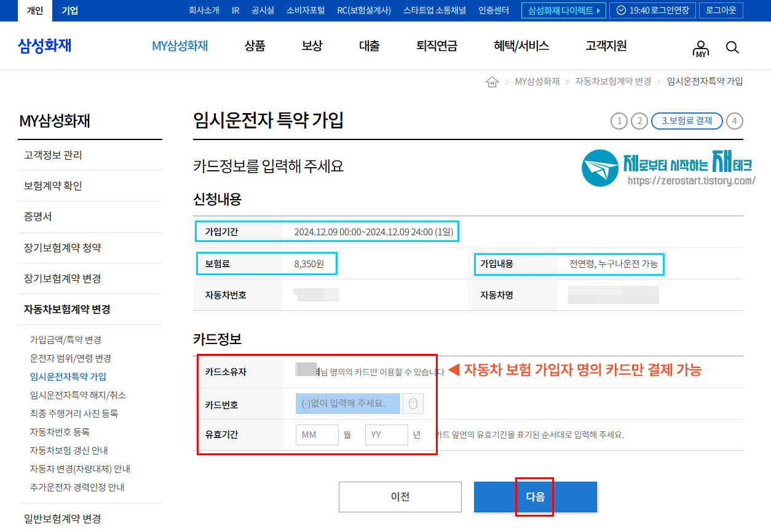Open the MY account icon
The image size is (771, 532).
[701, 49]
